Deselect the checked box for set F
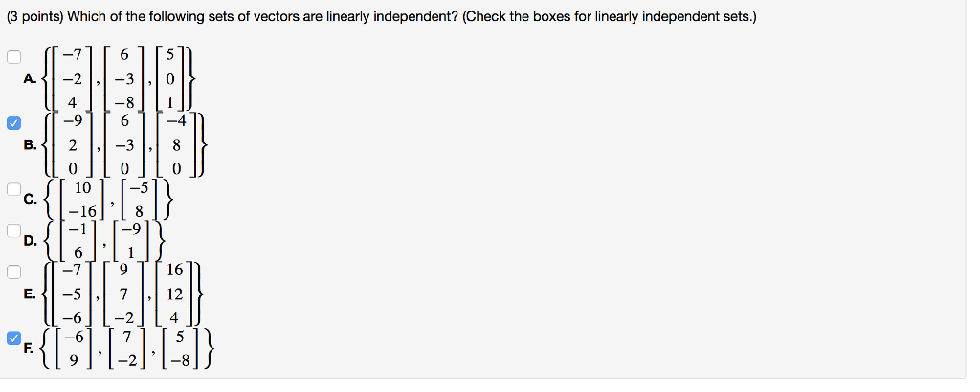 click(x=13, y=338)
